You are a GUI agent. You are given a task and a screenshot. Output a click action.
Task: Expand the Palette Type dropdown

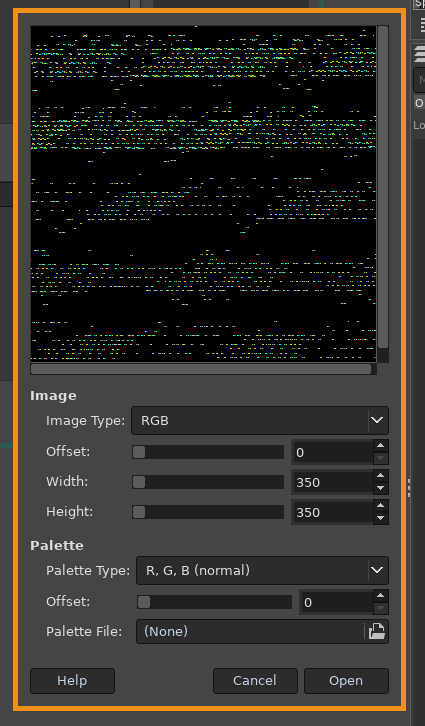pyautogui.click(x=262, y=570)
